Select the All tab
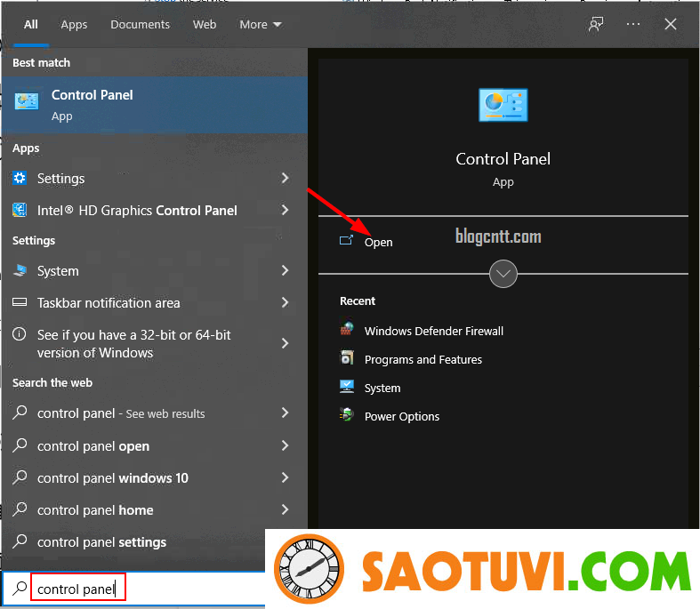This screenshot has width=700, height=609. click(x=31, y=25)
